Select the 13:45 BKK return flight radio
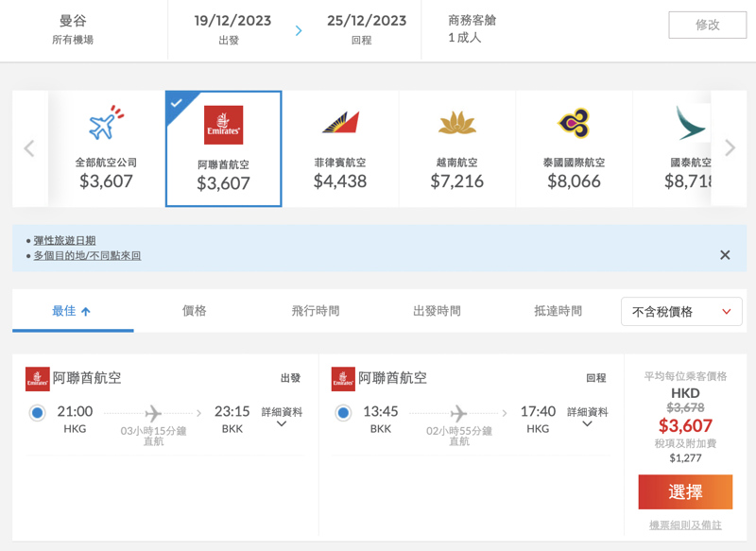 [x=343, y=413]
